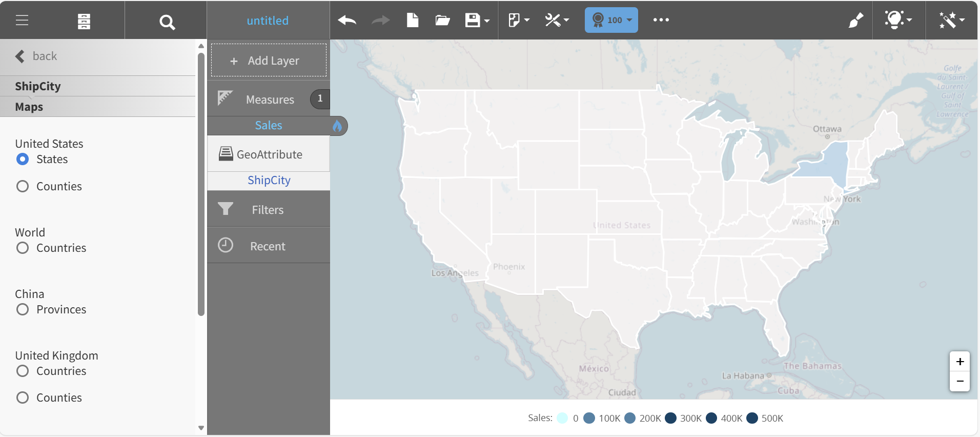Open the save dropdown
The height and width of the screenshot is (437, 980).
tap(477, 21)
